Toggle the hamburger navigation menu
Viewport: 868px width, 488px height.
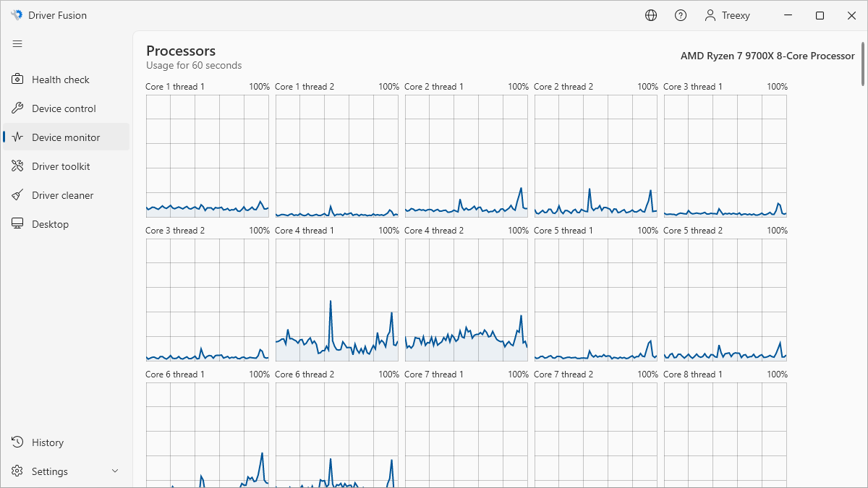[17, 44]
